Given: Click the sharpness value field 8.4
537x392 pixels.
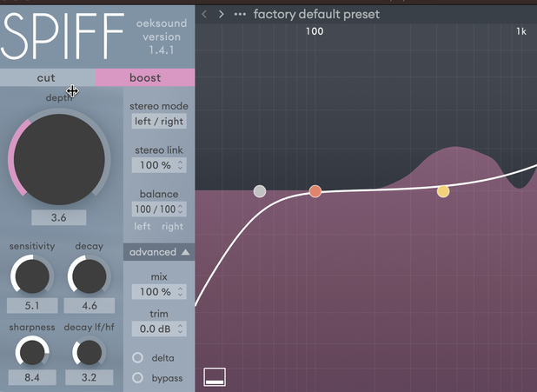Looking at the screenshot, I should tap(31, 377).
